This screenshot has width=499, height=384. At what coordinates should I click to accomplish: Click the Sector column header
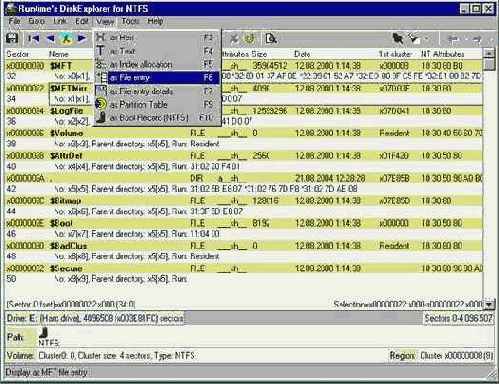[x=18, y=54]
